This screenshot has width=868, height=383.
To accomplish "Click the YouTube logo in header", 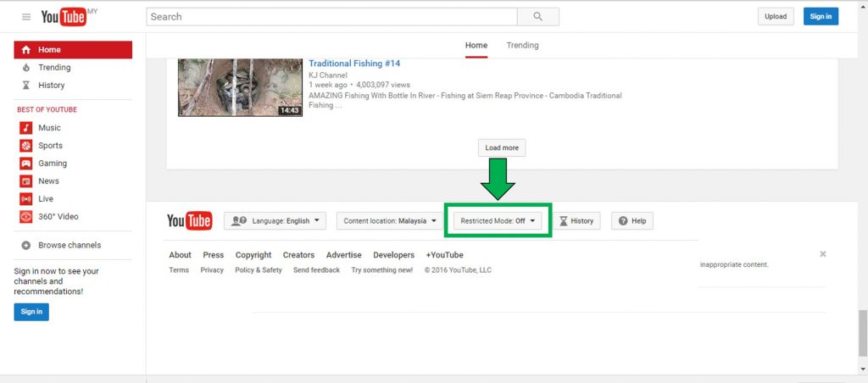I will coord(64,17).
